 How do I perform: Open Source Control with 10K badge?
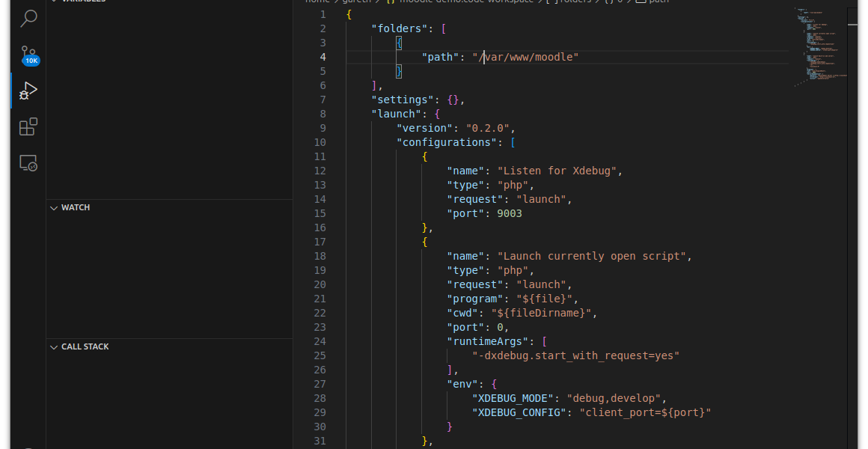point(28,55)
